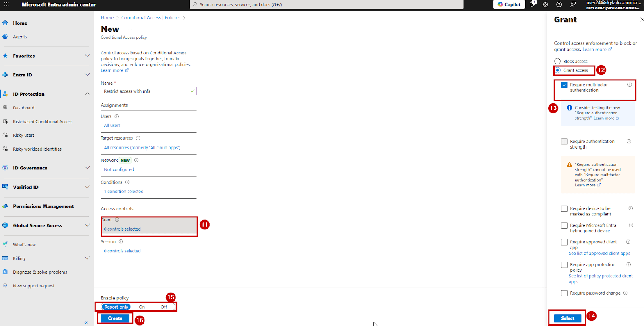Click the Select button in Grant panel
Viewport: 644px width, 326px height.
(568, 318)
